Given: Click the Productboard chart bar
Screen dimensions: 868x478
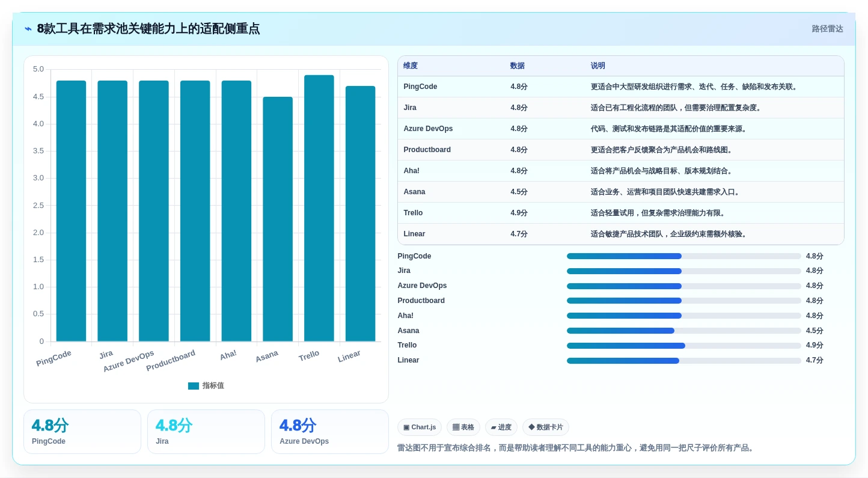Looking at the screenshot, I should click(195, 211).
